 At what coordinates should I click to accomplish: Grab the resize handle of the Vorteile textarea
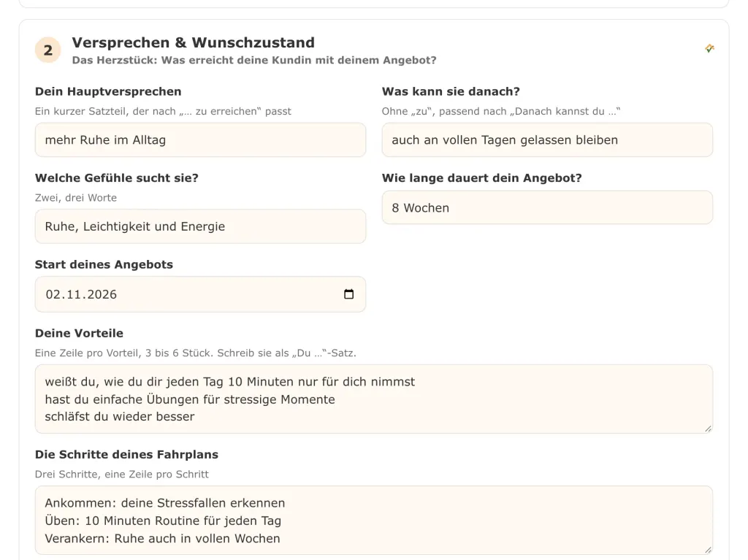pyautogui.click(x=708, y=429)
